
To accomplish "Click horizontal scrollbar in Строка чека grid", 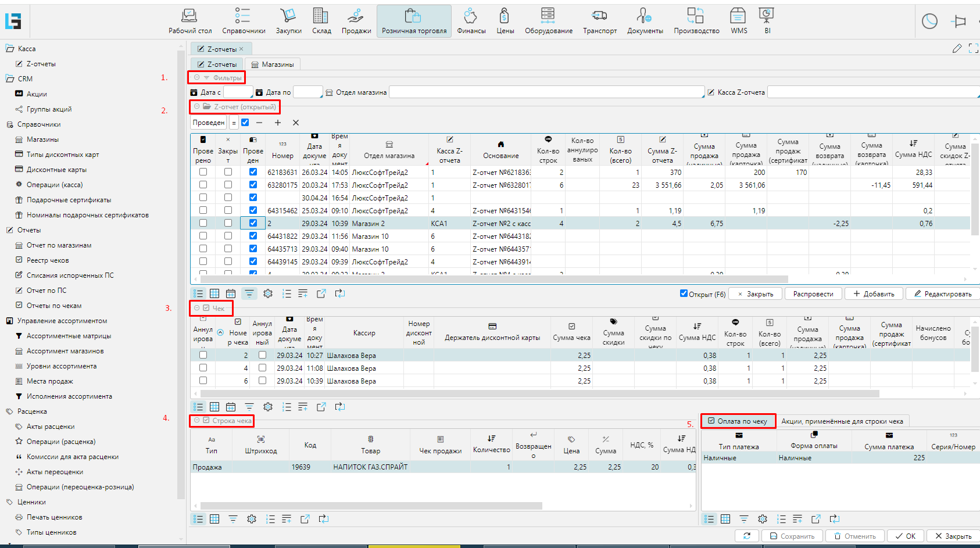I will pos(372,506).
